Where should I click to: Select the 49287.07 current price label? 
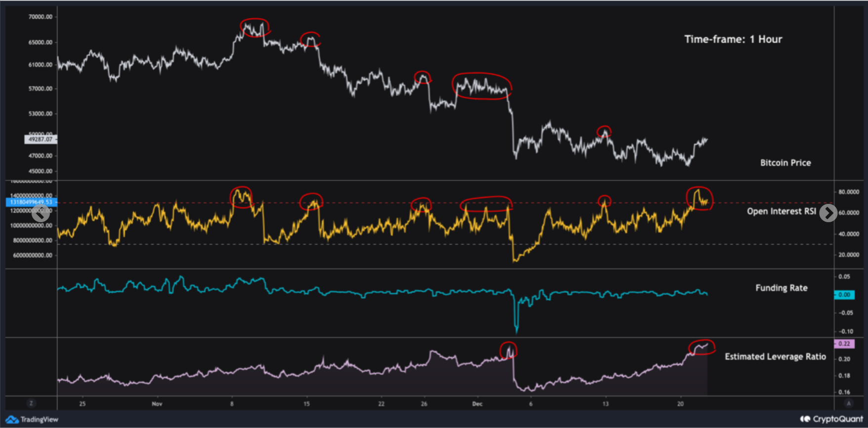(41, 140)
